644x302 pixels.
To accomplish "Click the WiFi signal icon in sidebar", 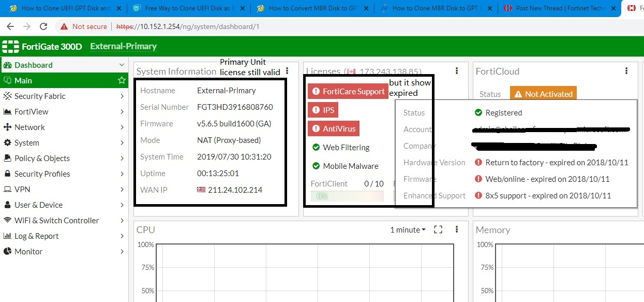I will click(7, 220).
